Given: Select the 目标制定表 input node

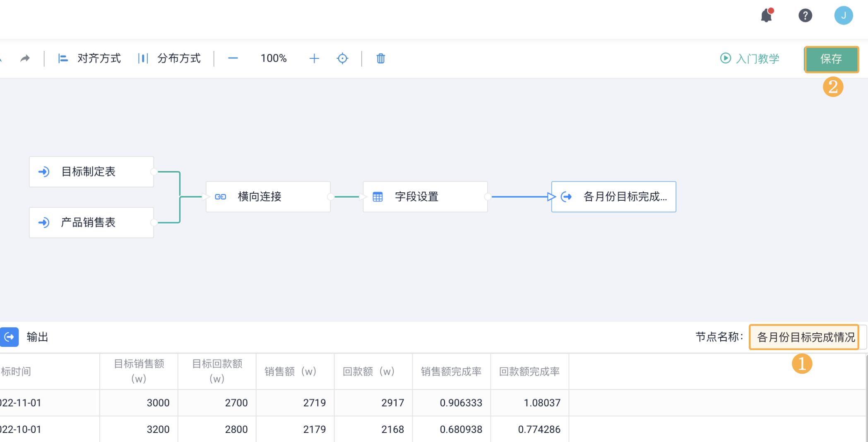Looking at the screenshot, I should click(91, 172).
